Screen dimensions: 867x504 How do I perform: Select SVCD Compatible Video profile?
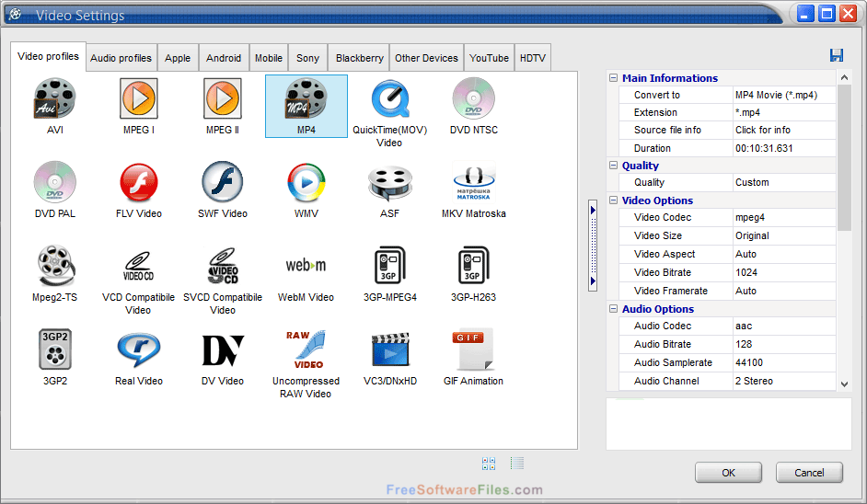click(x=223, y=266)
